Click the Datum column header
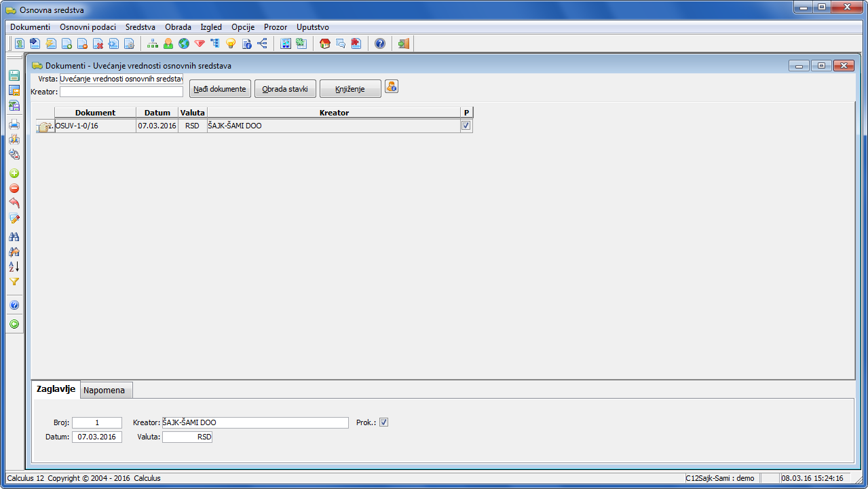The width and height of the screenshot is (868, 489). pos(157,113)
